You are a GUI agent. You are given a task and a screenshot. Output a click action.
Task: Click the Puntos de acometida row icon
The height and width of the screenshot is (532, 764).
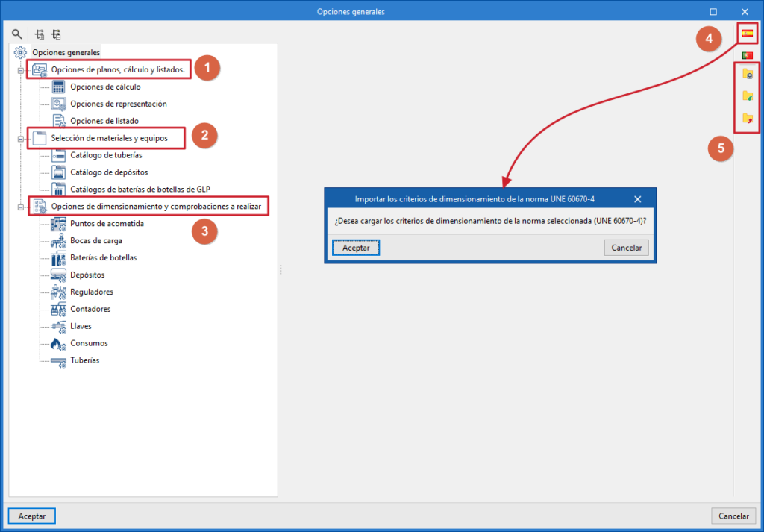click(58, 224)
